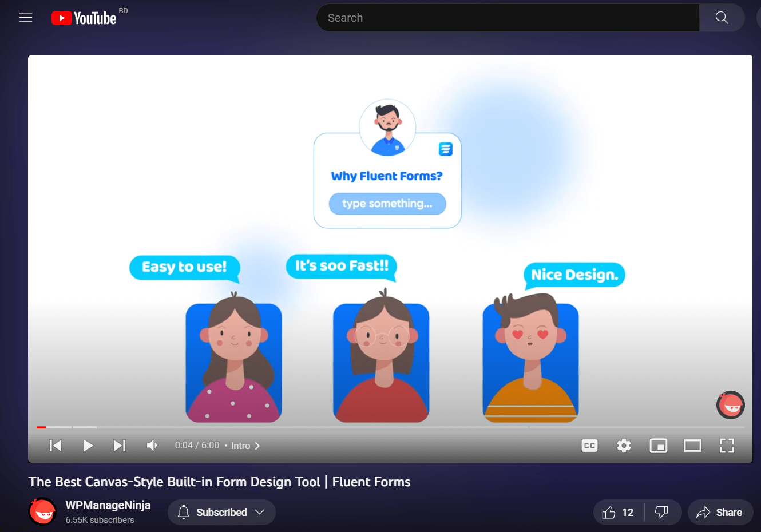Play the video

coord(88,446)
